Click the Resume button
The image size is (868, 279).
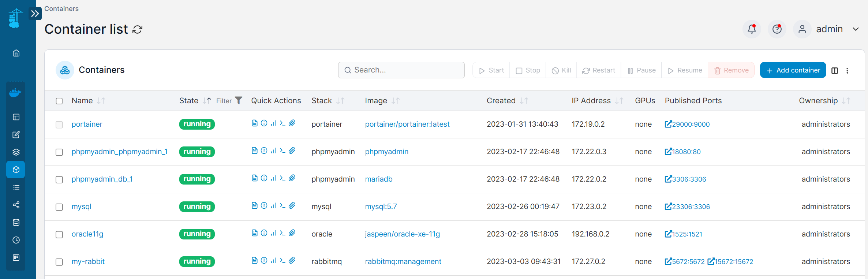point(685,70)
